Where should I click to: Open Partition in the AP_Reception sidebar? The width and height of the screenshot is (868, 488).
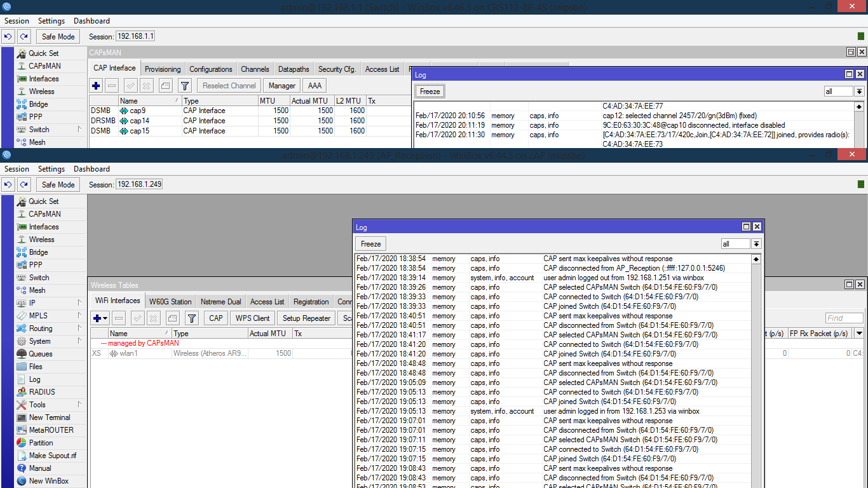pos(41,443)
